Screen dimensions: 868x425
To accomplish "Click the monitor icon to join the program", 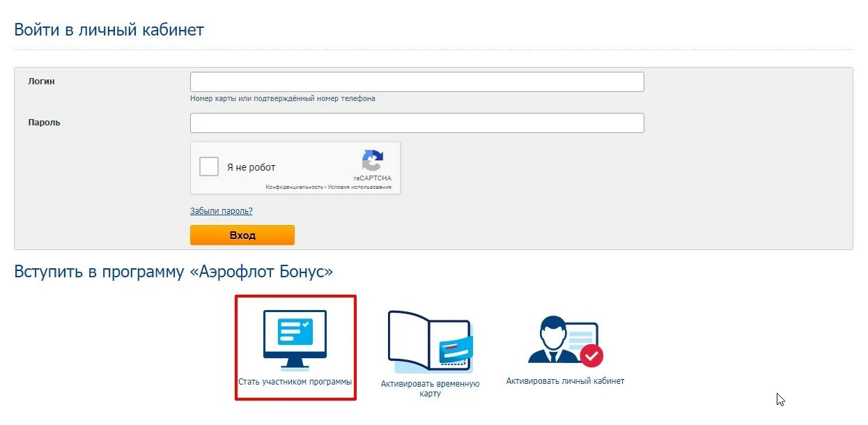I will [295, 340].
